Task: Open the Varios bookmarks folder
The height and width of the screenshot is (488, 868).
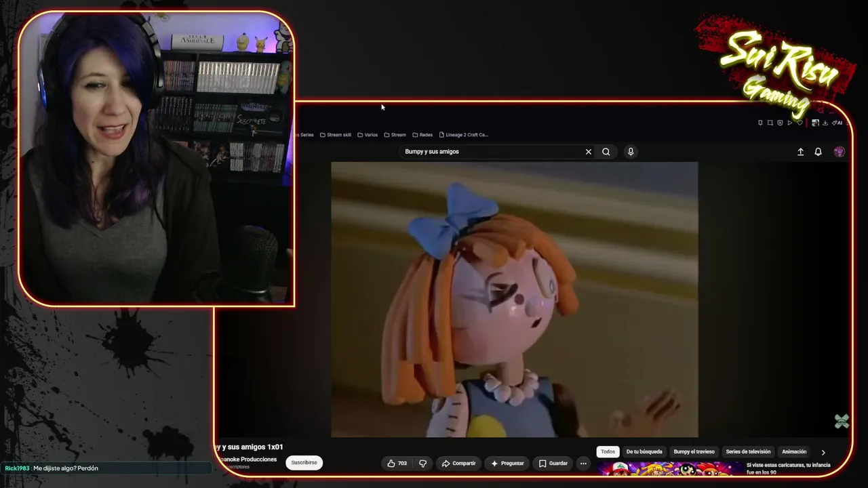Action: pyautogui.click(x=368, y=135)
